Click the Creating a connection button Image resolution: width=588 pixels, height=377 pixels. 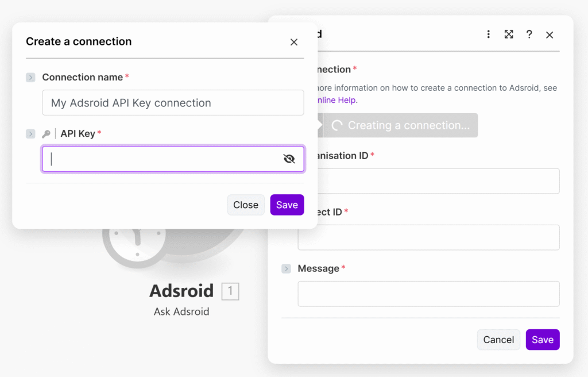(400, 125)
